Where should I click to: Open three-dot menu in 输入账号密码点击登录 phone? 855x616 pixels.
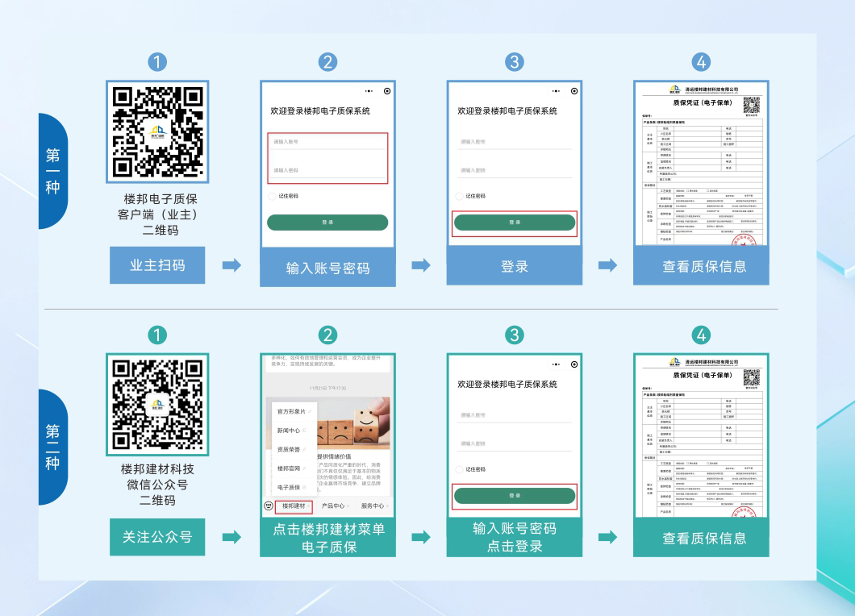pos(557,364)
